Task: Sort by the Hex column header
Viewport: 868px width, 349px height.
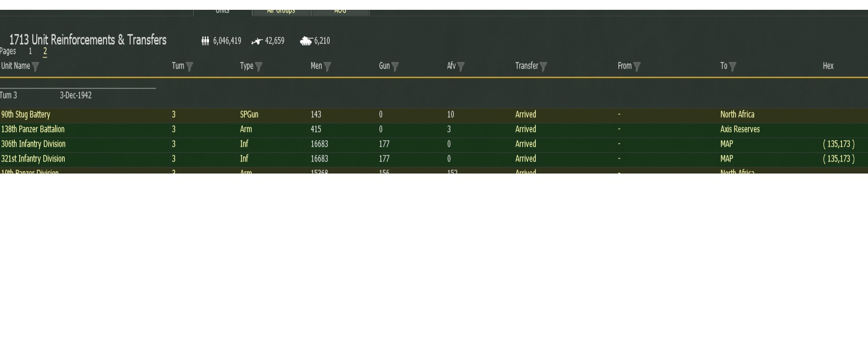Action: 828,66
